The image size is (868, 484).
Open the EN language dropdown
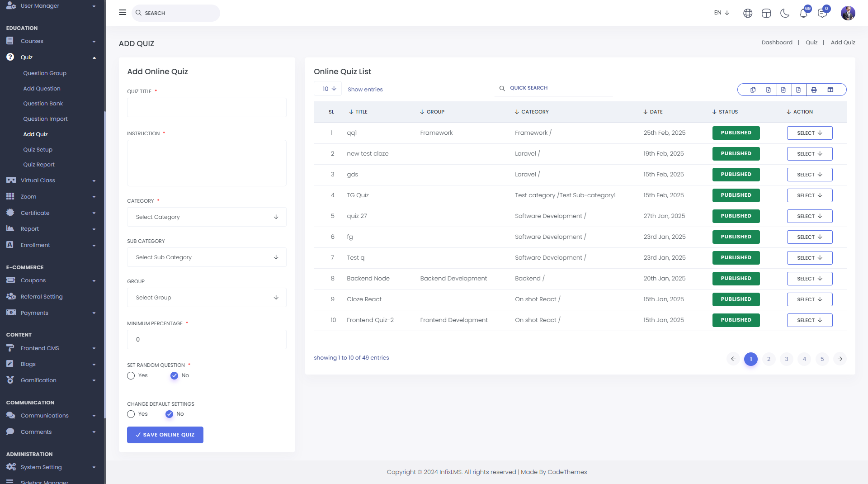[722, 13]
